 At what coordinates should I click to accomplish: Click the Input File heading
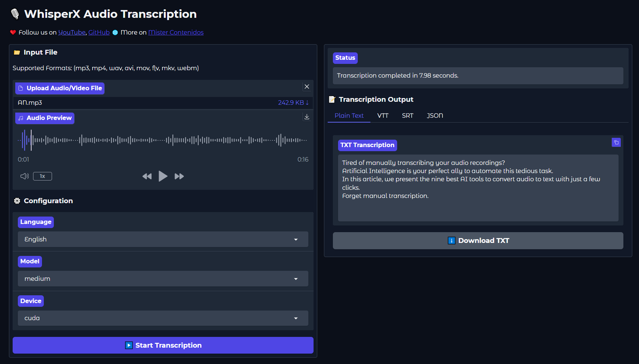click(40, 52)
